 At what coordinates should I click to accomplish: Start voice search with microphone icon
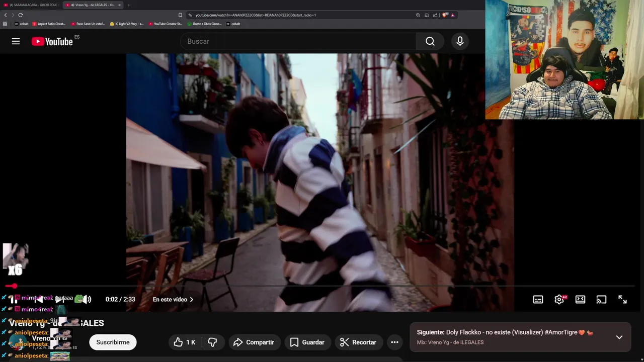click(460, 41)
